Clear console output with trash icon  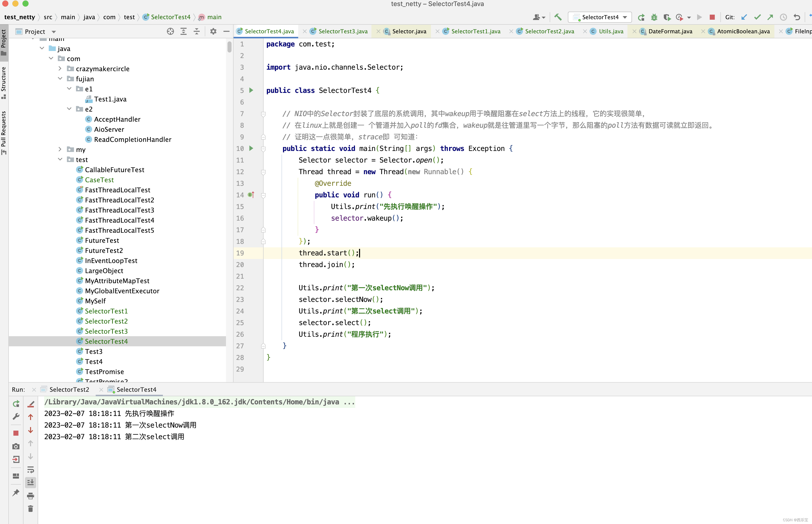(x=30, y=509)
